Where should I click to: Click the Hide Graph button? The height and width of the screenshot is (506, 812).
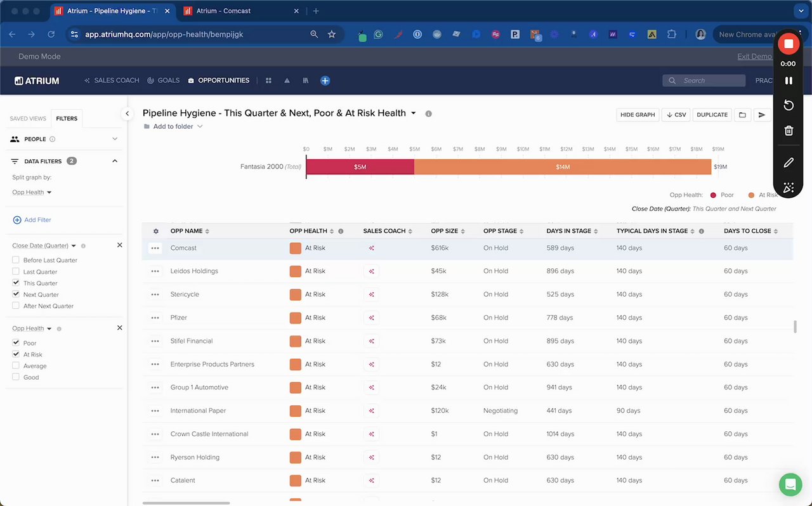637,115
